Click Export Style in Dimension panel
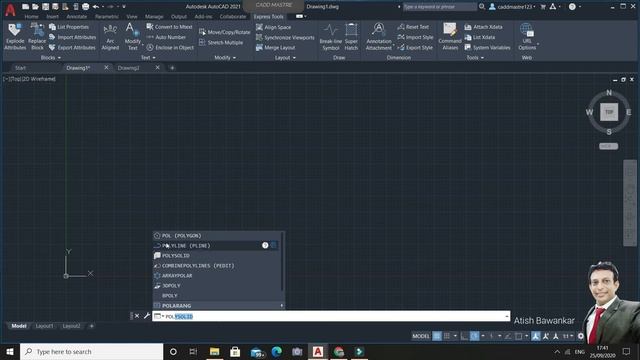Image resolution: width=640 pixels, height=360 pixels. tap(415, 47)
